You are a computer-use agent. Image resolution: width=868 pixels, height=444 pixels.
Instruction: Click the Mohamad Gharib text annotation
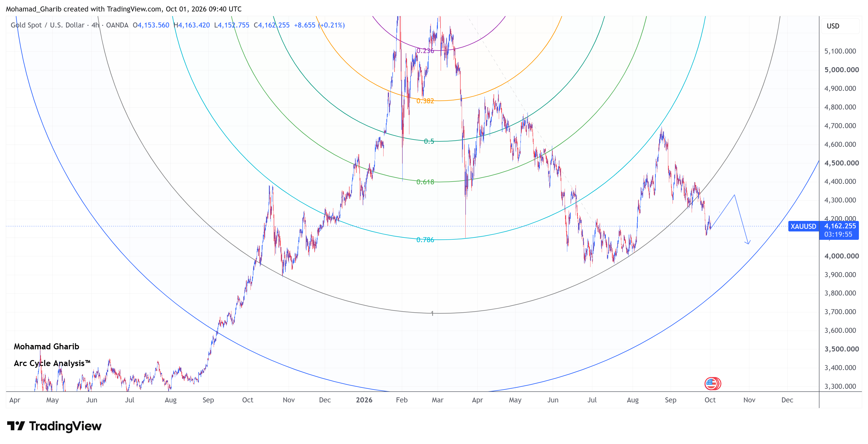(x=46, y=346)
